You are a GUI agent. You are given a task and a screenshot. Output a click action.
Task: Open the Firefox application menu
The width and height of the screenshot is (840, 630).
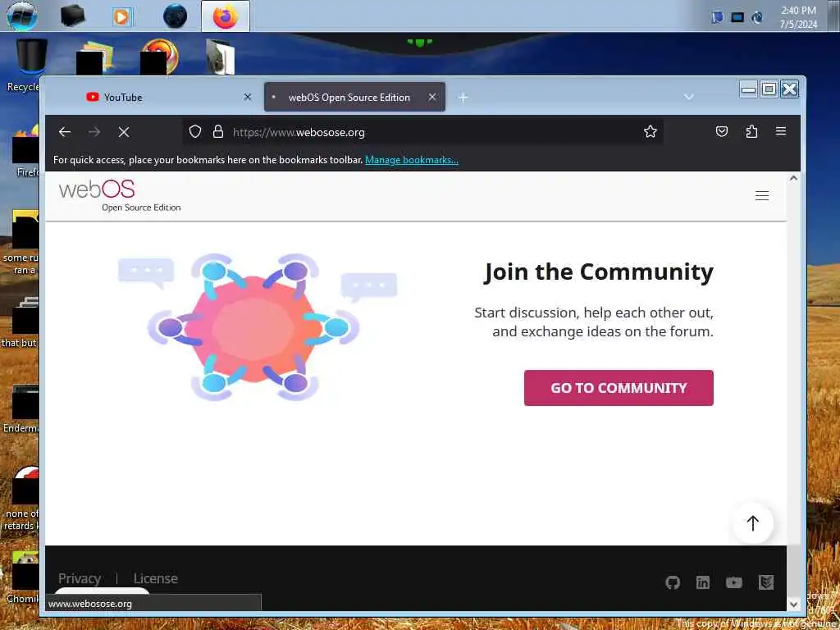pos(781,132)
